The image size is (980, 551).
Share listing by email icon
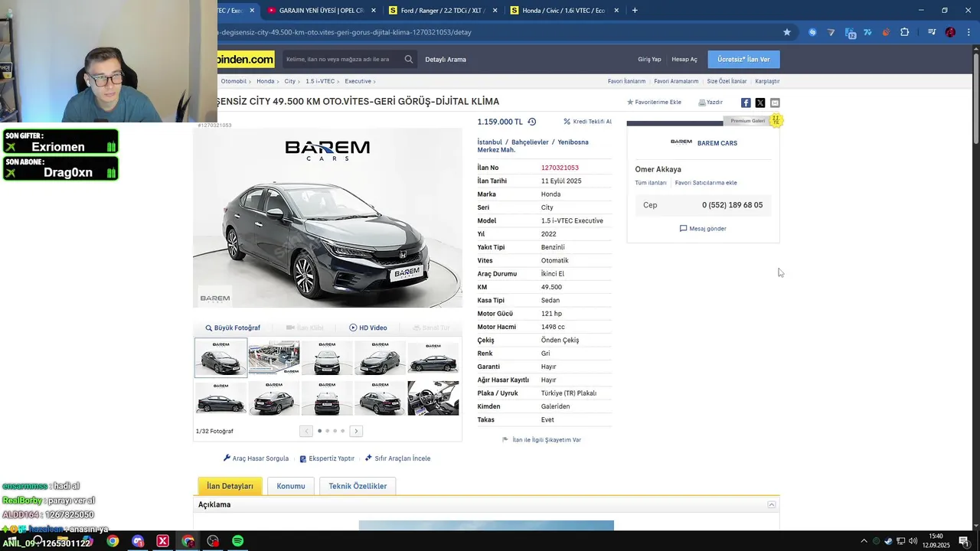775,103
